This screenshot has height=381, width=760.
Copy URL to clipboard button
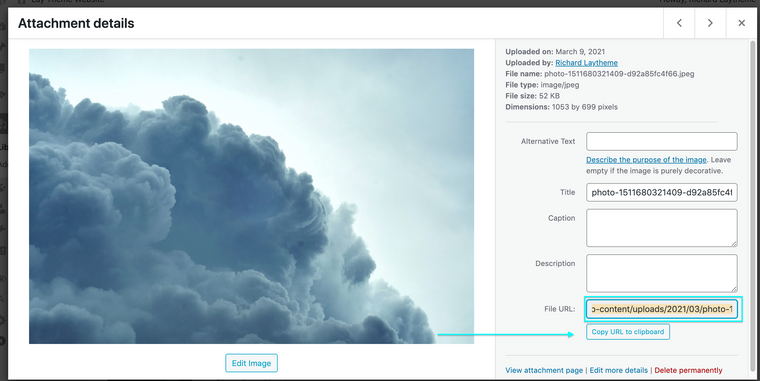628,332
